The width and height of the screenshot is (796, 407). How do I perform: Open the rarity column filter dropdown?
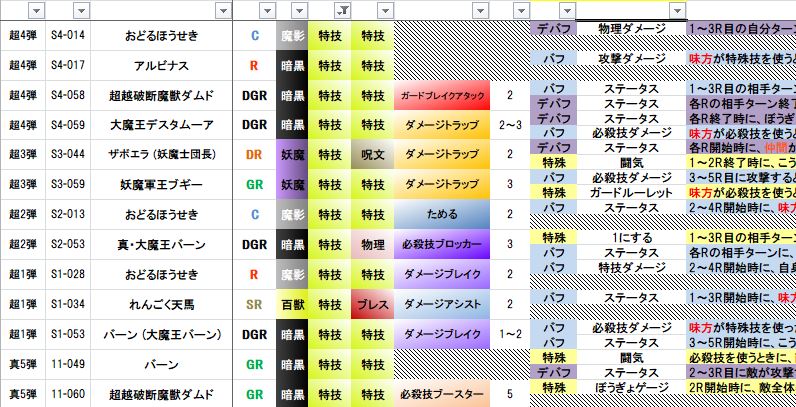click(x=267, y=11)
